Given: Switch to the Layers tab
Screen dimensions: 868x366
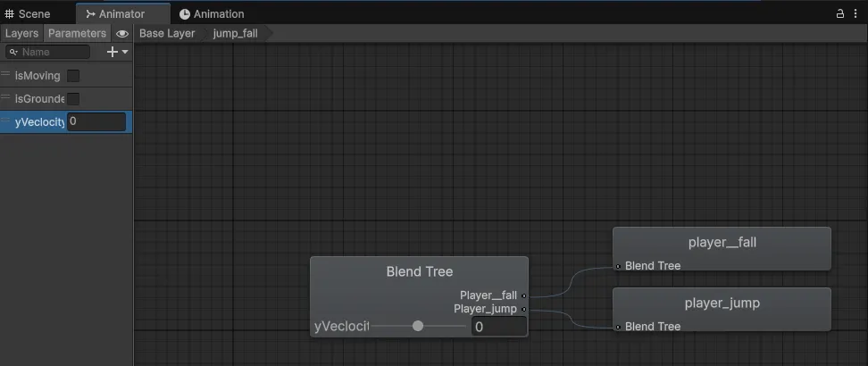Looking at the screenshot, I should tap(21, 33).
